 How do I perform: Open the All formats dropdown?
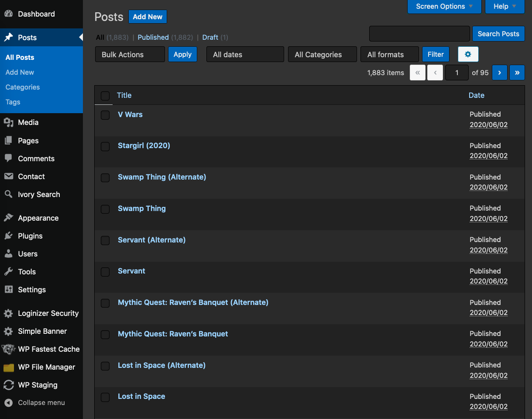point(390,54)
